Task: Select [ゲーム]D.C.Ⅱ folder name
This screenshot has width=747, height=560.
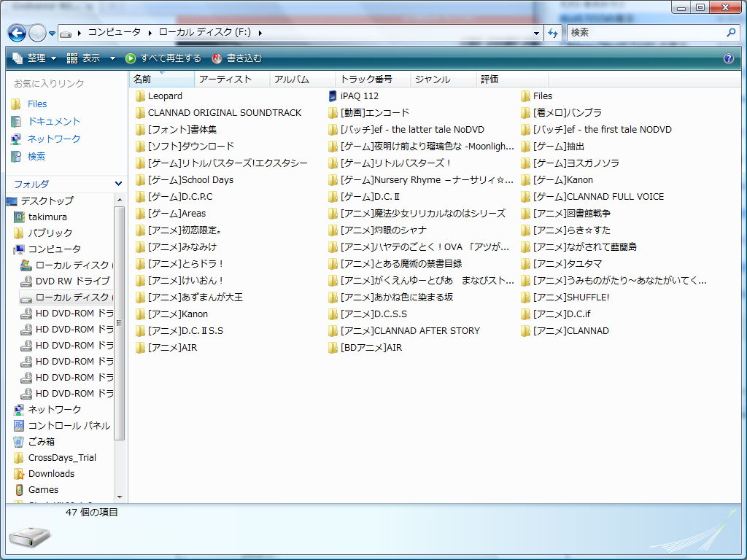Action: click(370, 197)
